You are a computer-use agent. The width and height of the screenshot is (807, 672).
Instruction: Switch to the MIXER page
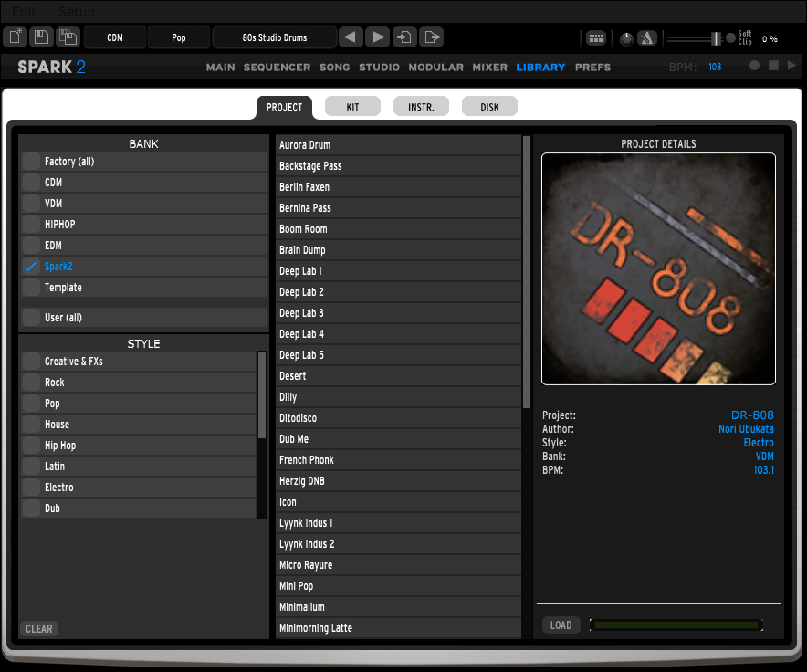coord(490,67)
